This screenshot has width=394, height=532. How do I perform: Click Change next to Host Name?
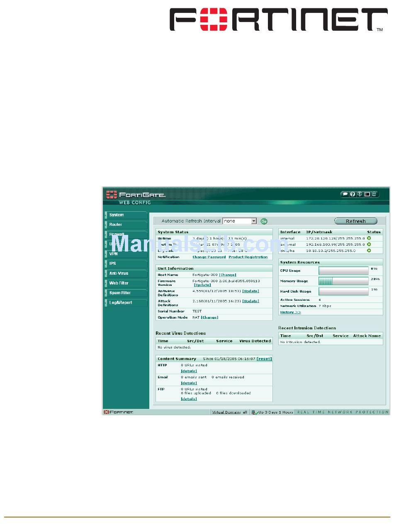[227, 275]
